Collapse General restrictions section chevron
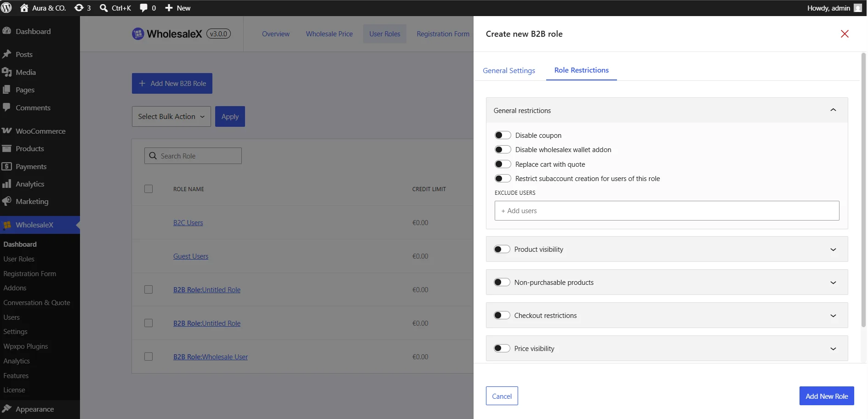 [833, 110]
